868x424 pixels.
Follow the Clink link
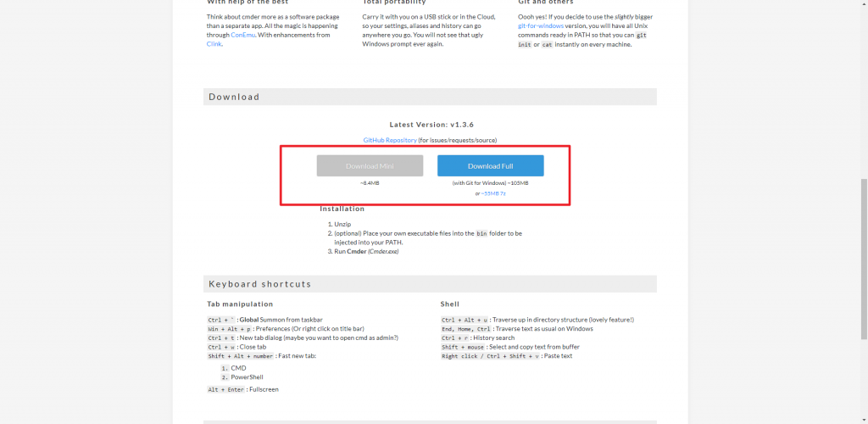(214, 44)
